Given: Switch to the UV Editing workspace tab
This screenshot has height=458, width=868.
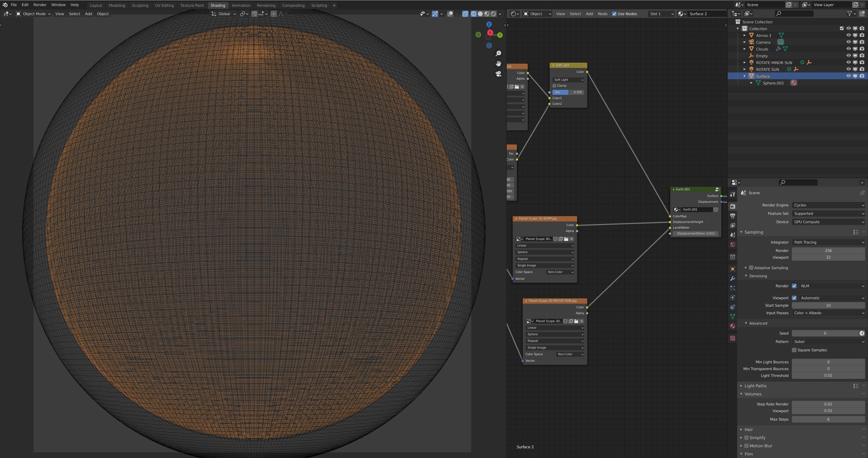Looking at the screenshot, I should 165,5.
